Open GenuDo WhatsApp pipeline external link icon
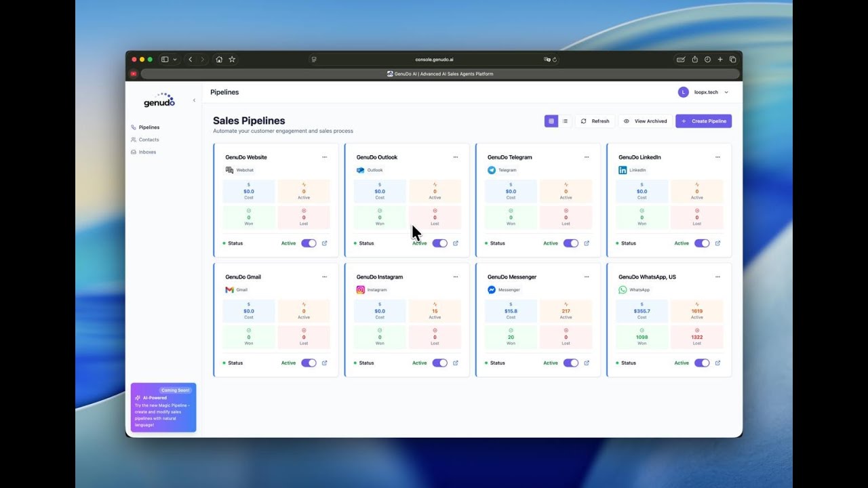This screenshot has height=488, width=868. pyautogui.click(x=717, y=363)
